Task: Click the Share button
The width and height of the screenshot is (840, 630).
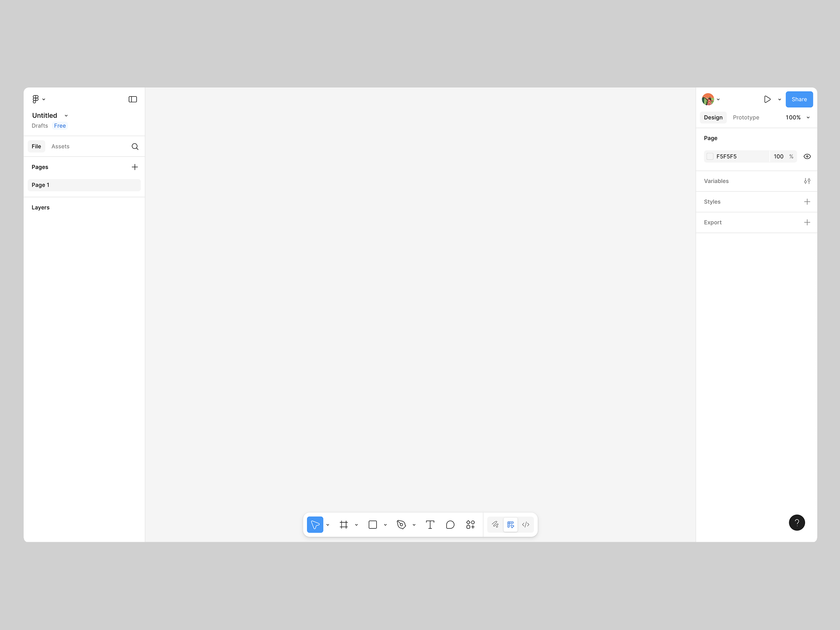Action: [799, 99]
